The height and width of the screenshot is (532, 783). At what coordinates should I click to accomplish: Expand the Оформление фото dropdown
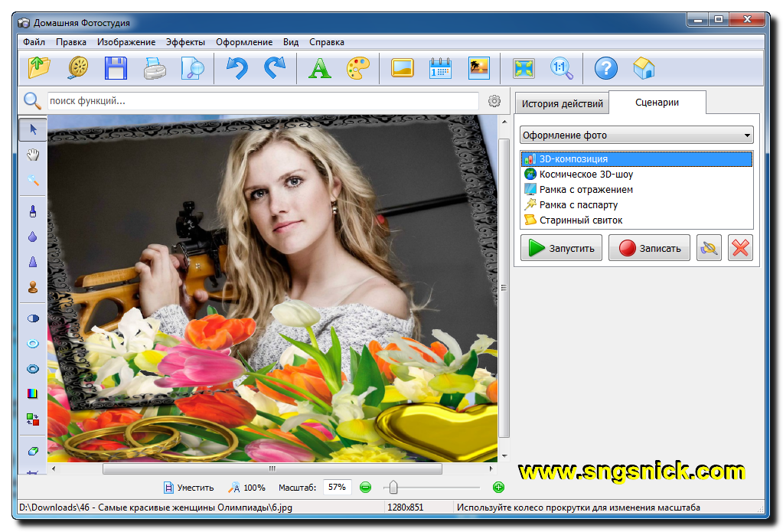tap(637, 135)
